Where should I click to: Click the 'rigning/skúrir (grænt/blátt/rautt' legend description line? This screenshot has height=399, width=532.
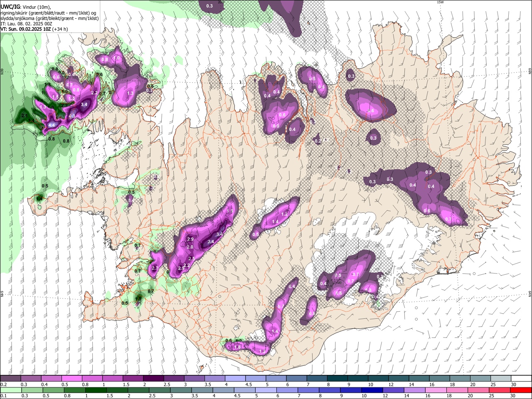pyautogui.click(x=49, y=12)
